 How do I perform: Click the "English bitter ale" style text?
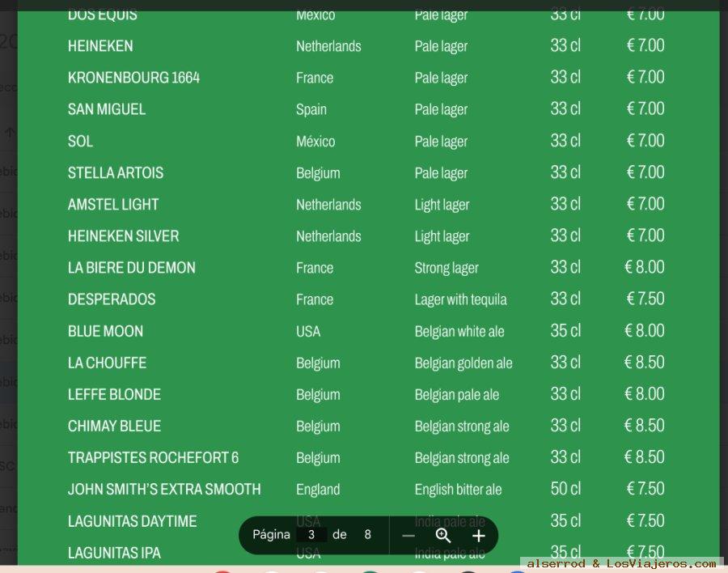point(459,490)
